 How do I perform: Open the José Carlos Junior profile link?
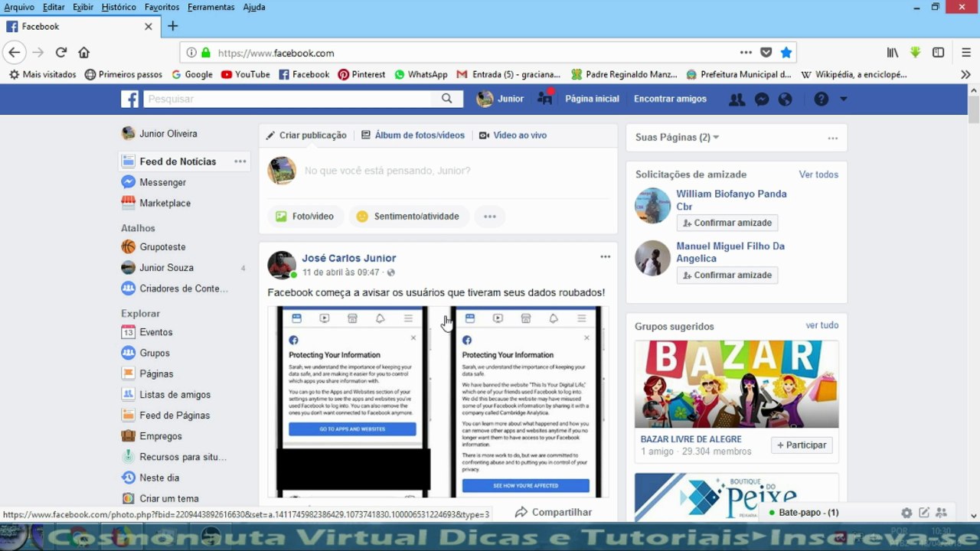tap(349, 258)
